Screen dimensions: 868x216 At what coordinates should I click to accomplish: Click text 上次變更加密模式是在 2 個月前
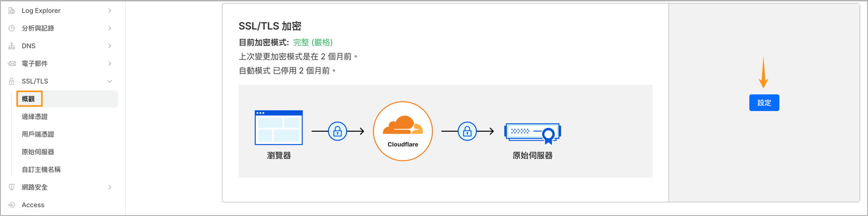298,56
